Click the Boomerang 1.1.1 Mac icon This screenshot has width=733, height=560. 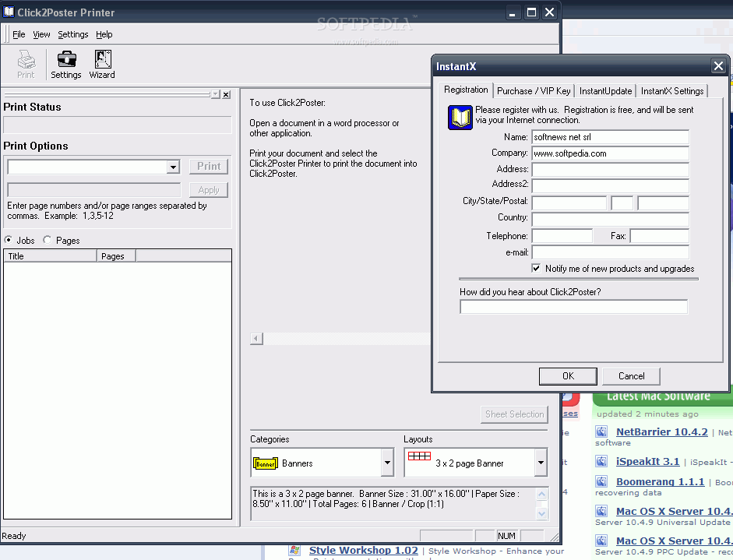[x=601, y=481]
